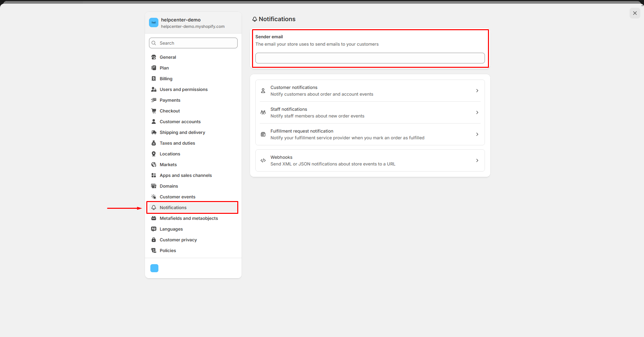Select the Domains settings item

pos(169,186)
